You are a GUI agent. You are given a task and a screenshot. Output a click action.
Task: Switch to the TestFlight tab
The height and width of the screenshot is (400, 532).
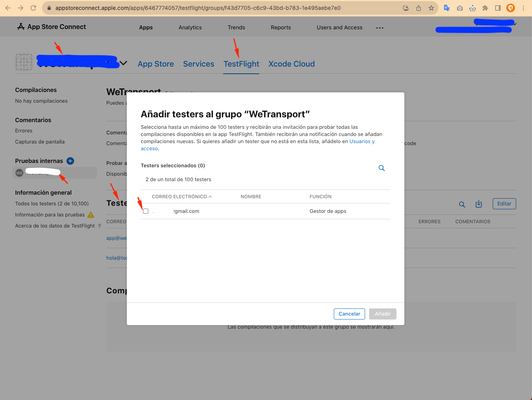tap(241, 64)
